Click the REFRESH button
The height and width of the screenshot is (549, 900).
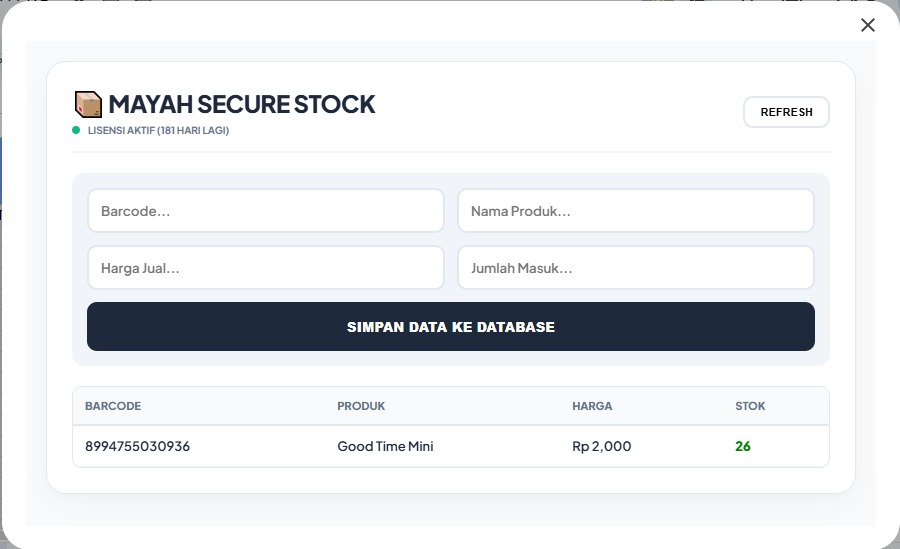pyautogui.click(x=786, y=112)
